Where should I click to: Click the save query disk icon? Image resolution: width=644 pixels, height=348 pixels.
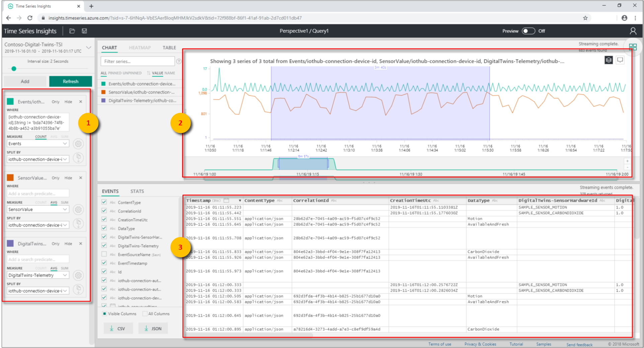point(84,31)
